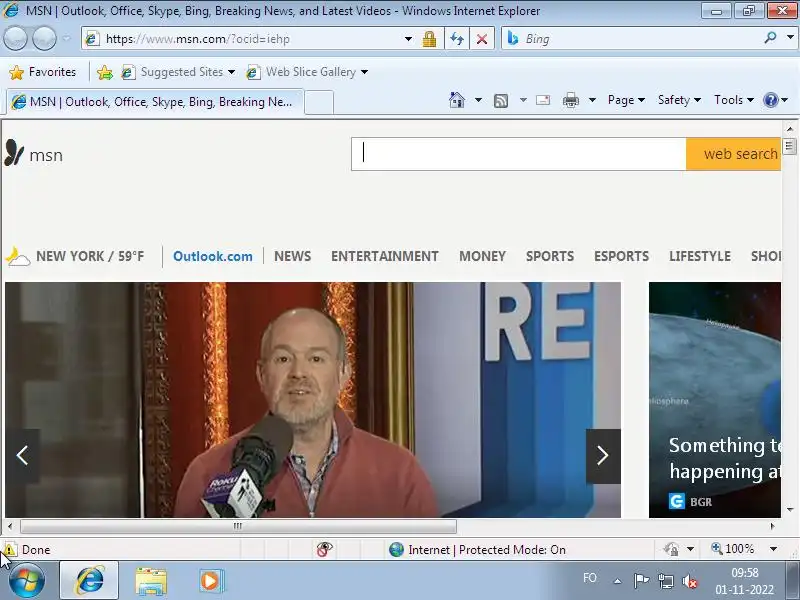Show hidden system tray icons

[617, 581]
